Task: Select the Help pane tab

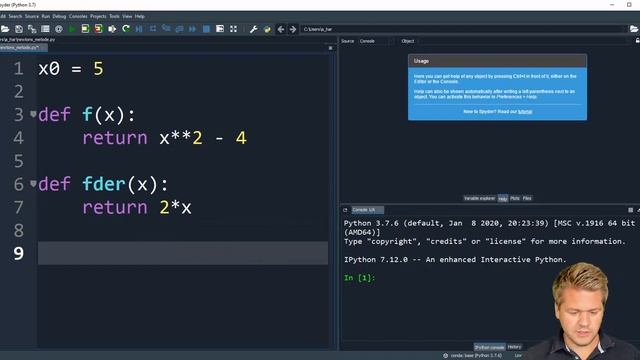Action: pyautogui.click(x=503, y=199)
